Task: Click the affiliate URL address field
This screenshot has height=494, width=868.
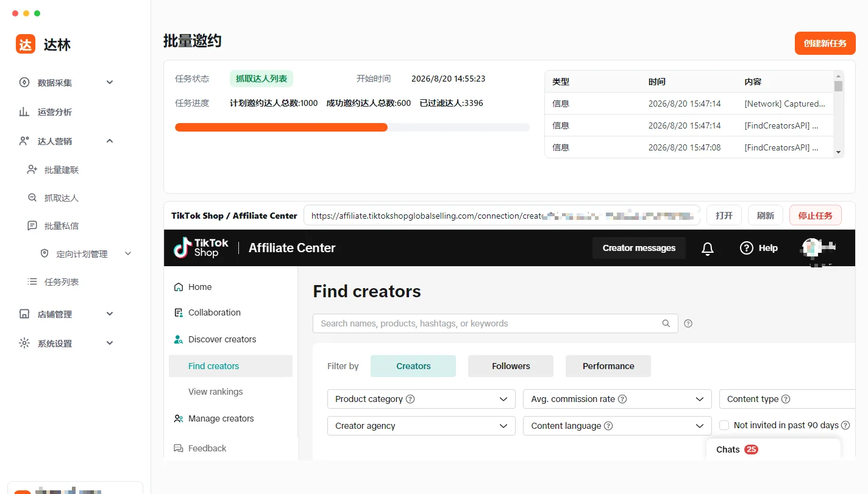Action: coord(502,216)
